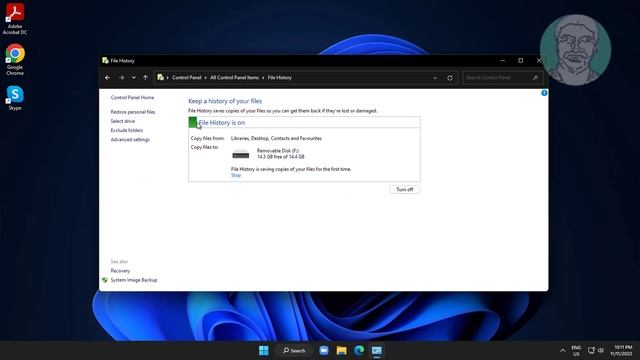Image resolution: width=640 pixels, height=360 pixels.
Task: Maximize the File History window
Action: tap(520, 60)
